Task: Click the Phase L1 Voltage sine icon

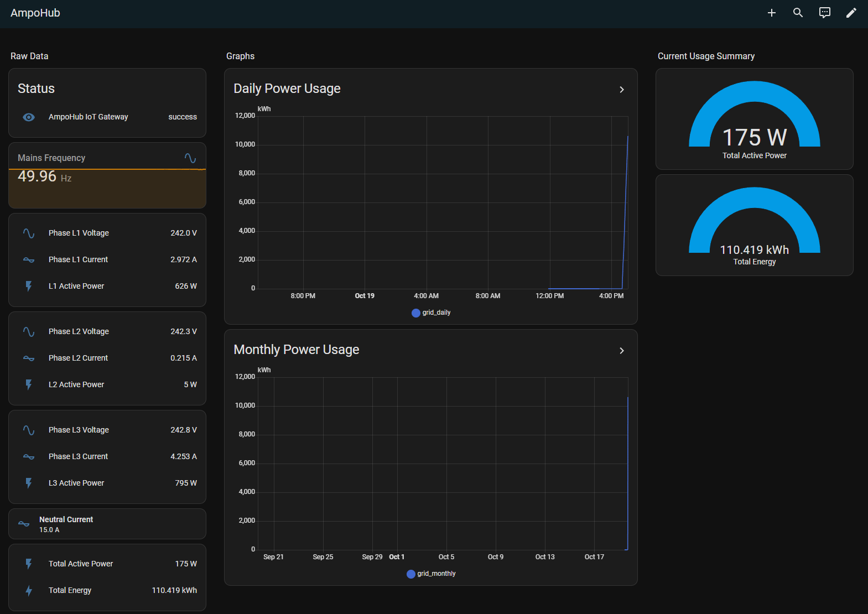Action: coord(29,233)
